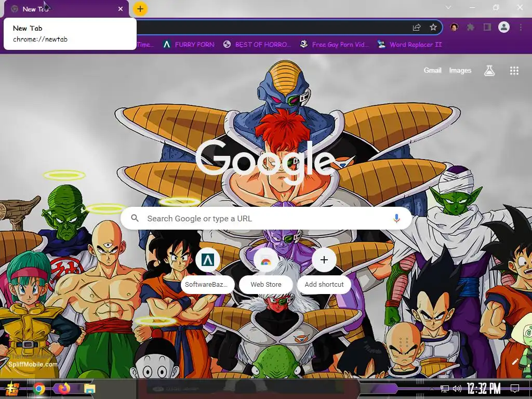
Task: Open the avatar extension icon in toolbar
Action: click(454, 27)
